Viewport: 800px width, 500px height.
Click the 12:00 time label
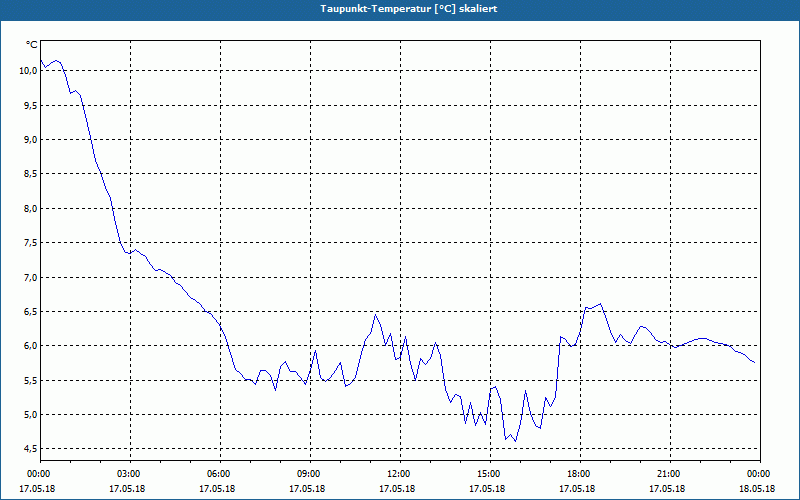397,474
